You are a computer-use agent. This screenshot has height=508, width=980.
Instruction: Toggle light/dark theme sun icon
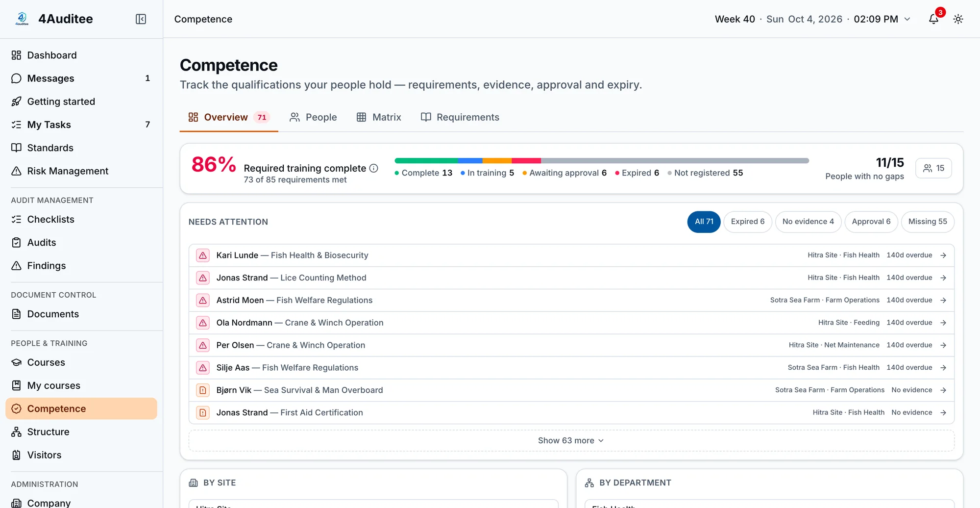click(x=958, y=19)
